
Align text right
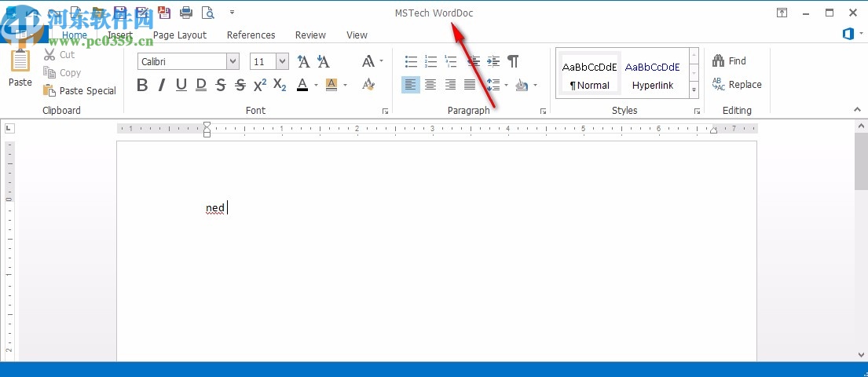pos(450,85)
